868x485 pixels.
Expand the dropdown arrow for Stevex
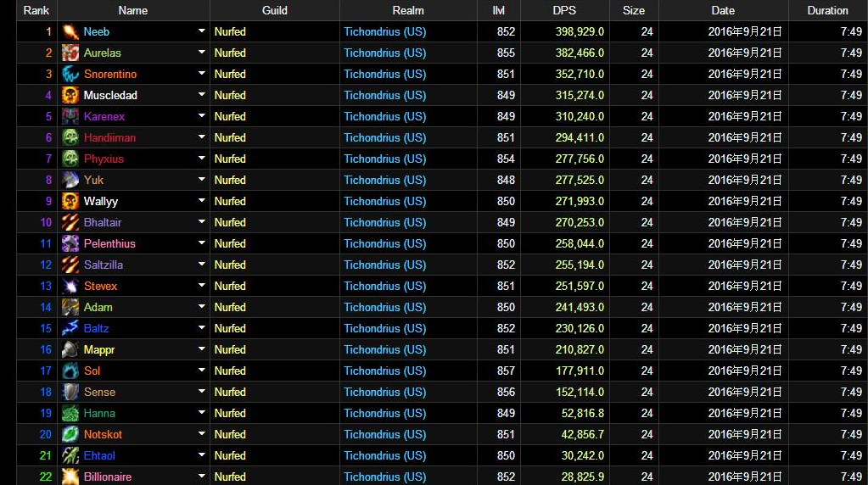click(201, 286)
